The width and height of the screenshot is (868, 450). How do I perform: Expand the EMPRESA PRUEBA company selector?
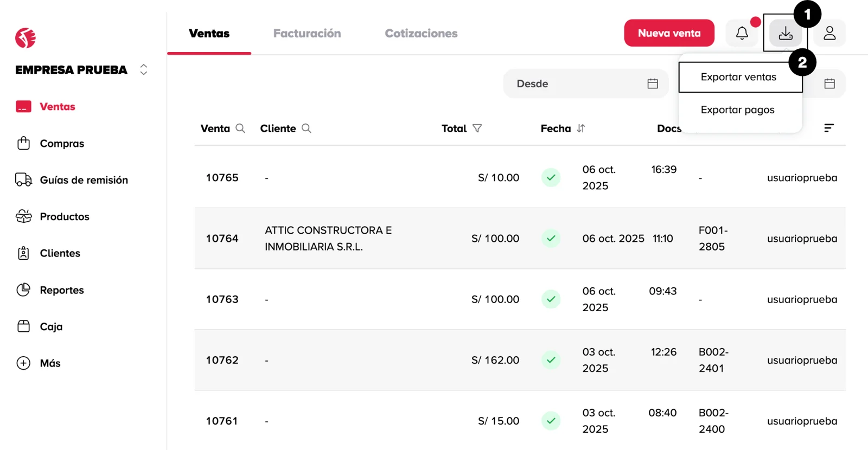coord(144,70)
